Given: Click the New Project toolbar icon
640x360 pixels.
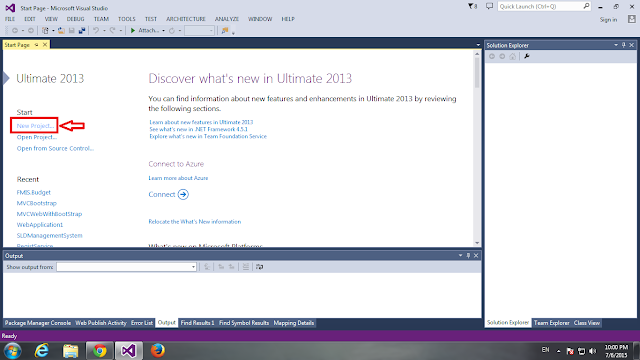Looking at the screenshot, I should [45, 31].
